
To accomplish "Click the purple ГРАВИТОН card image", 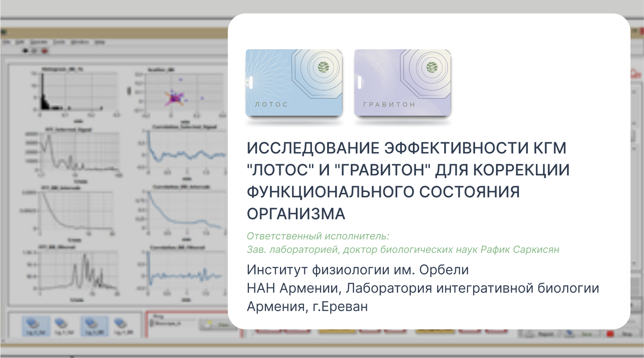I will [x=402, y=83].
